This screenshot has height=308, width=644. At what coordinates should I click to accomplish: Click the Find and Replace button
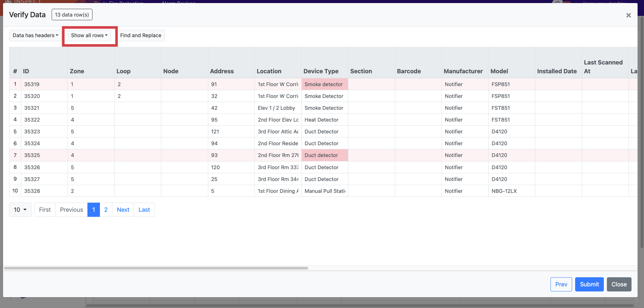(x=141, y=35)
